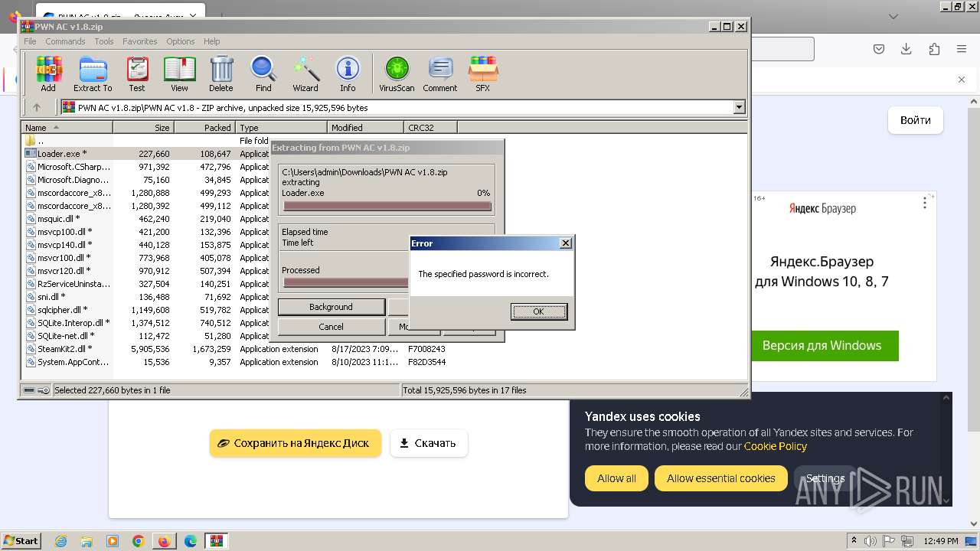Click the Delete toolbar icon
Screen dimensions: 980x551
tap(221, 74)
